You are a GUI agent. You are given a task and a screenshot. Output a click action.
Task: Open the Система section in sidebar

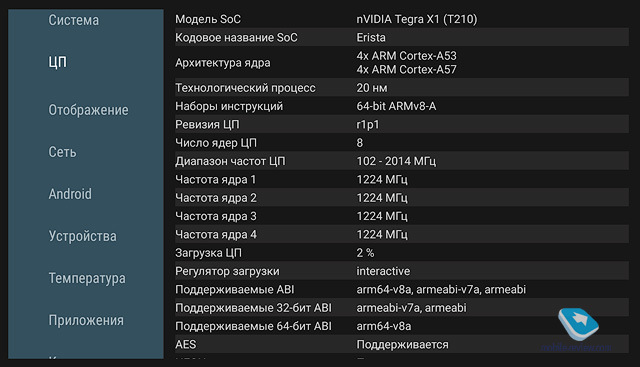[x=73, y=20]
